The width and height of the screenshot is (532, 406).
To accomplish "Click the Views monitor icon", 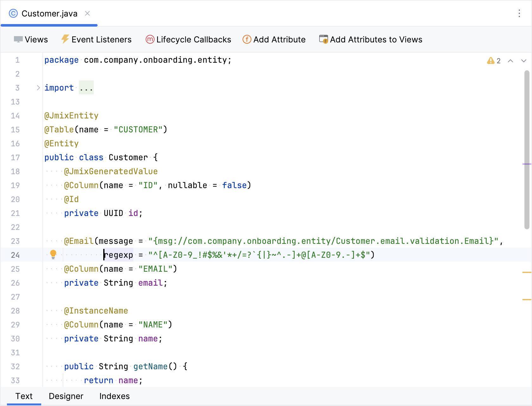I will pyautogui.click(x=18, y=39).
